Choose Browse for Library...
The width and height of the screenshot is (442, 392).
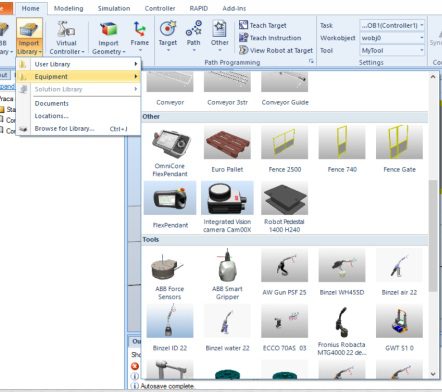click(x=79, y=129)
